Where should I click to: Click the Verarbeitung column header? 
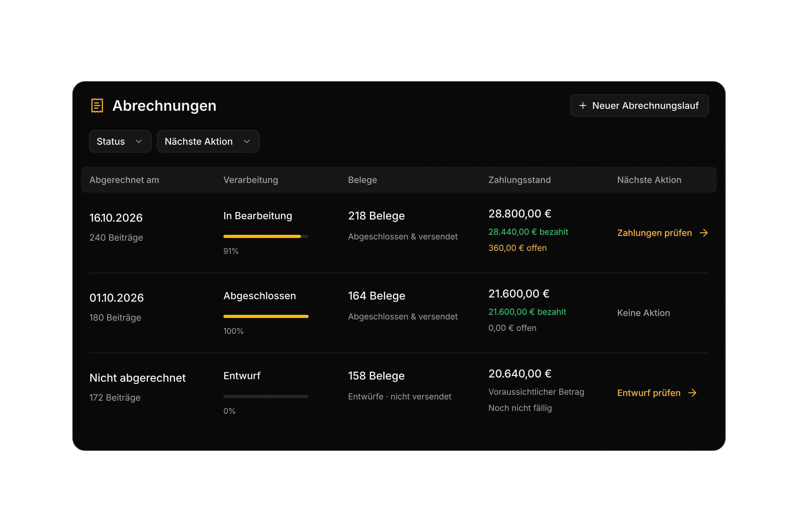(251, 180)
